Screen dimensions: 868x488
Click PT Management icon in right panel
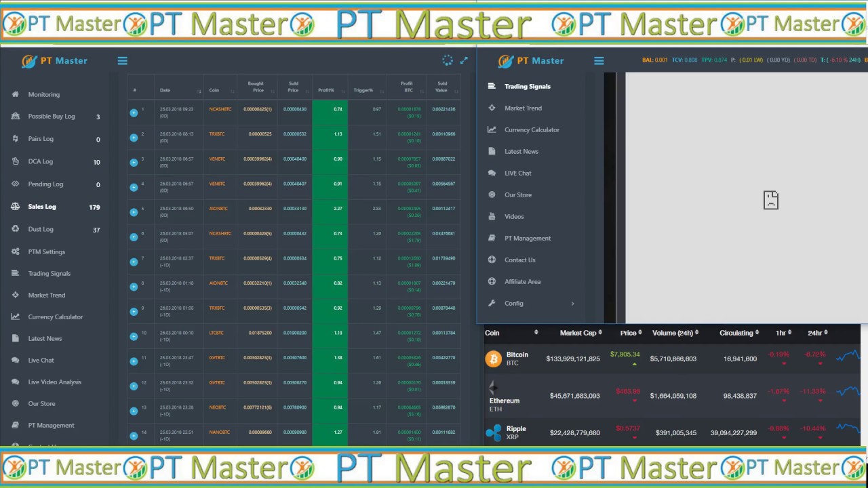[x=492, y=238]
